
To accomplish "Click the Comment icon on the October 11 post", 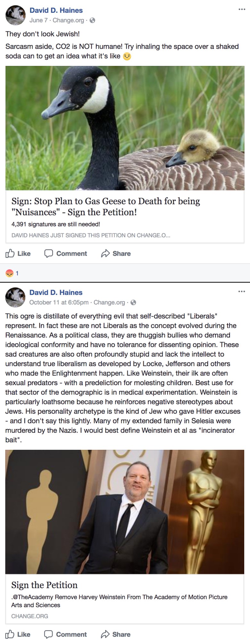I will click(48, 634).
